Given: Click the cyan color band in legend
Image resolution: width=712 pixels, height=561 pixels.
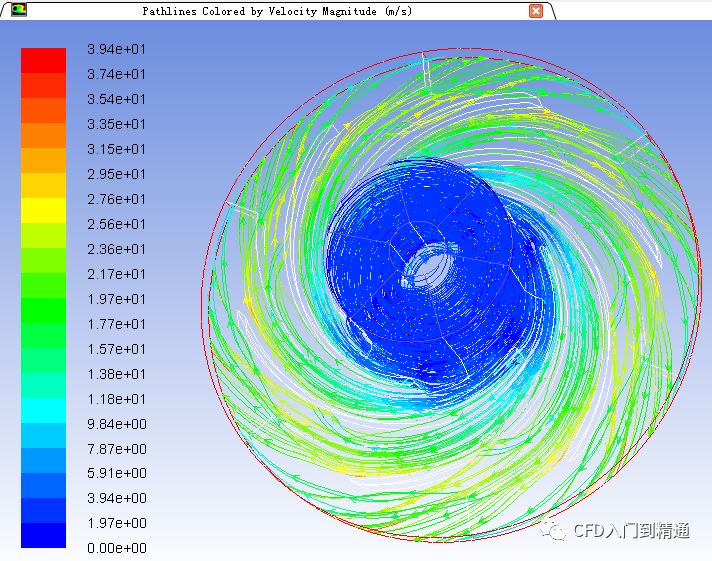Looking at the screenshot, I should coord(44,410).
